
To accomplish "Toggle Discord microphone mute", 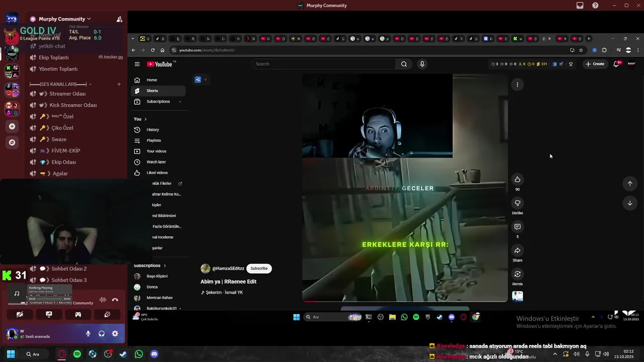I will click(x=88, y=333).
